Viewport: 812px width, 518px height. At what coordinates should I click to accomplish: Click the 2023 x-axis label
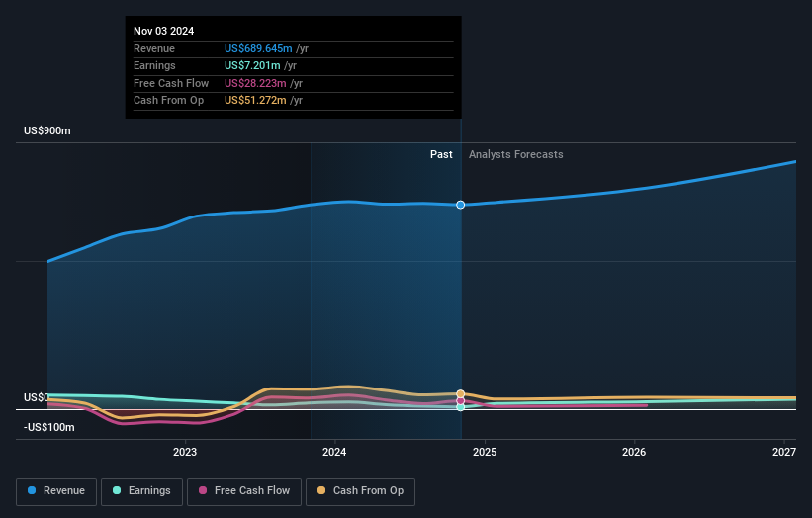pyautogui.click(x=185, y=452)
